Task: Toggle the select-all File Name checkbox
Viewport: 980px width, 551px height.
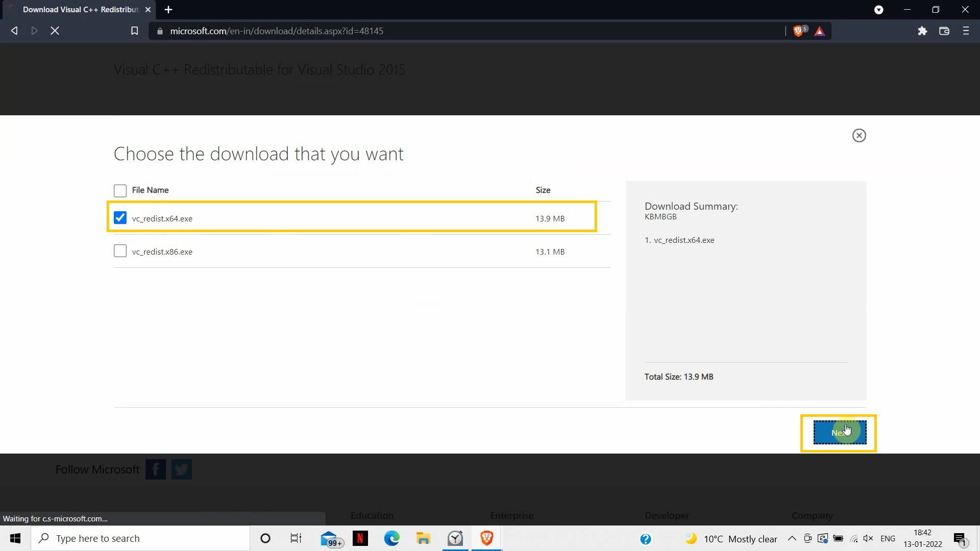Action: pos(120,190)
